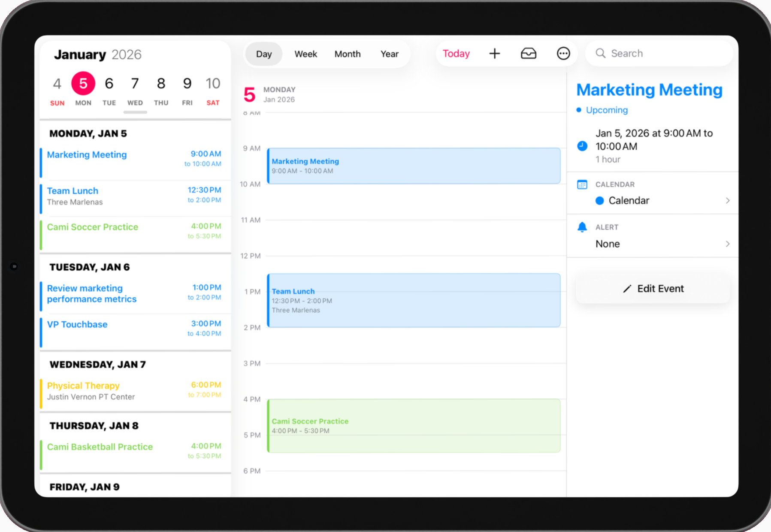The width and height of the screenshot is (771, 532).
Task: Click the bell icon next to Alert
Action: pos(582,227)
